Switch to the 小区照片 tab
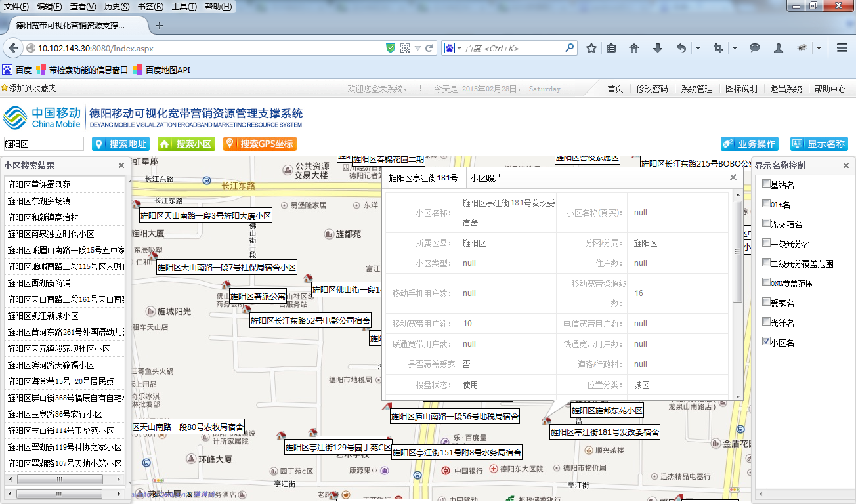The image size is (856, 504). pyautogui.click(x=486, y=178)
